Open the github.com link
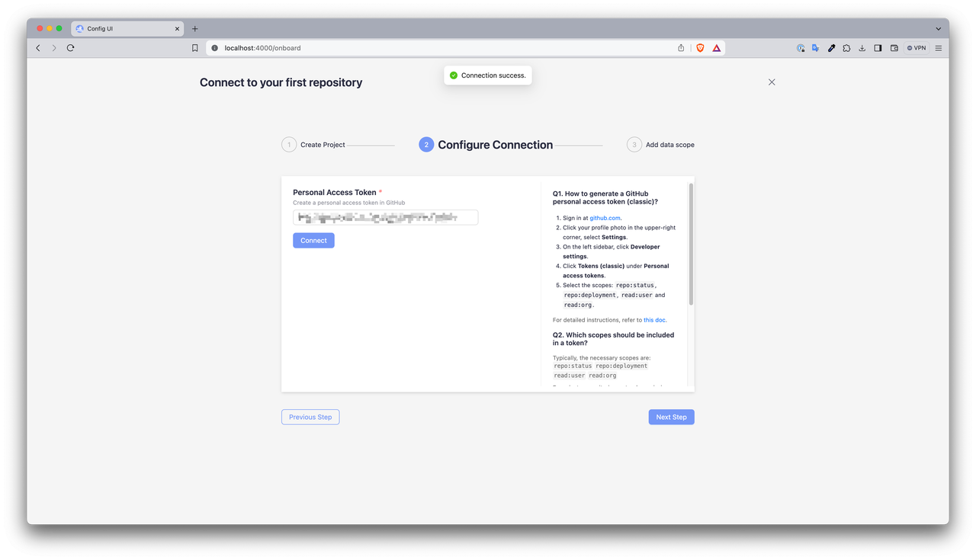Viewport: 976px width, 560px height. [605, 218]
